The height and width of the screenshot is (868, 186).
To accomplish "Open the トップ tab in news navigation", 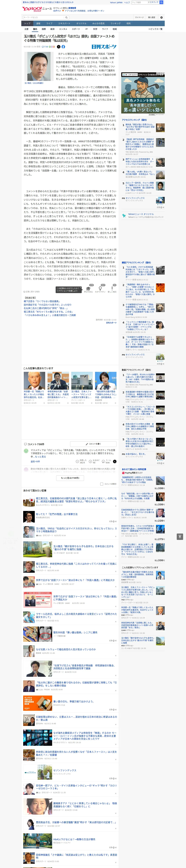I will pos(27,23).
